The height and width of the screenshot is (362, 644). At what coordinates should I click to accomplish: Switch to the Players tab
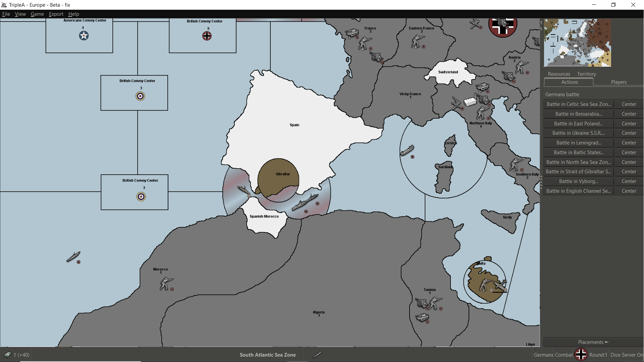click(619, 82)
